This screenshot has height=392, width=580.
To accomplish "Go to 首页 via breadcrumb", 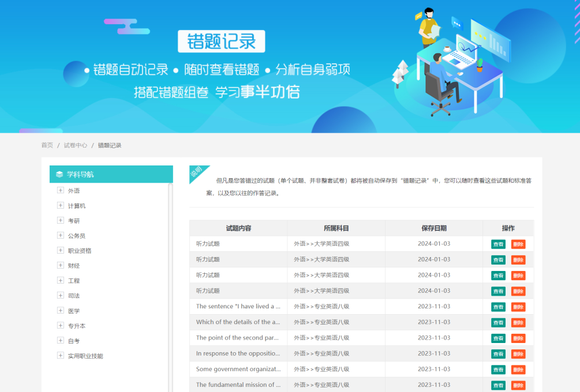I will (47, 145).
